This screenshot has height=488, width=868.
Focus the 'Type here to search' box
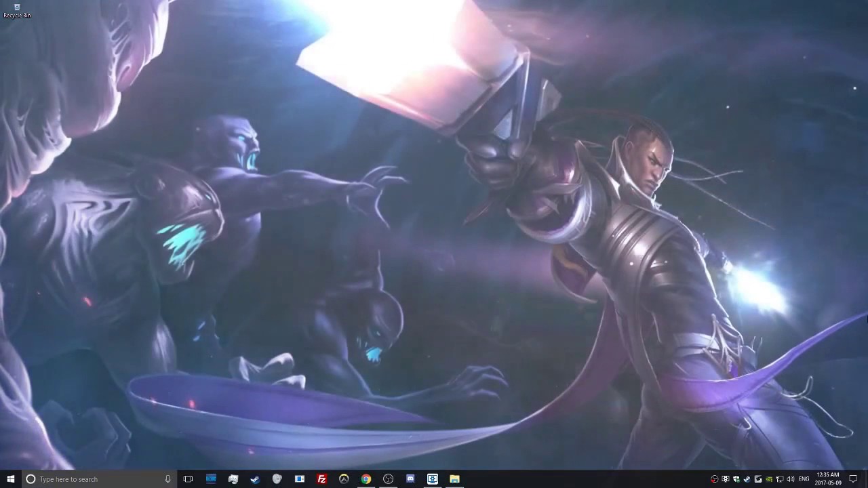click(99, 479)
